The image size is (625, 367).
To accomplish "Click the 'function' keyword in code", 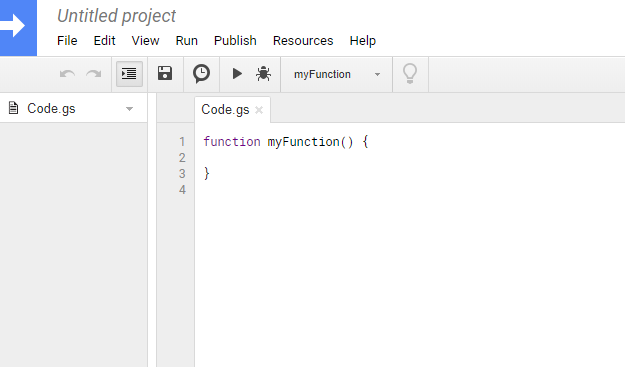I will [x=232, y=142].
